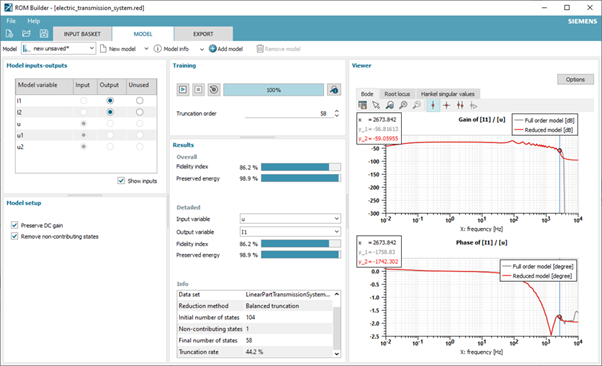Switch to the EXPORT tab
The height and width of the screenshot is (366, 602).
tap(203, 34)
